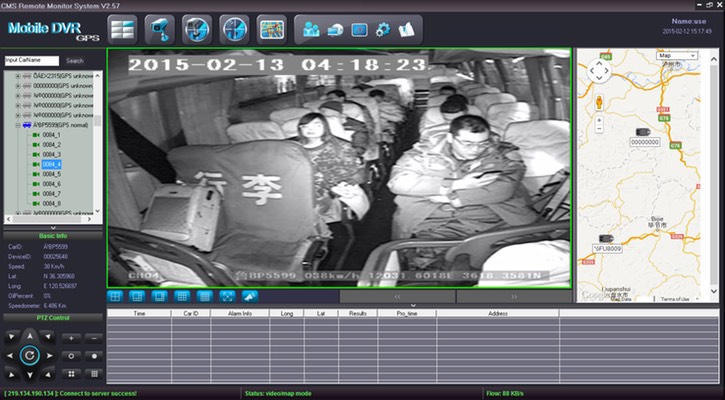Click the map zoom-in plus control
Viewport: 725px width, 400px height.
pos(598,119)
